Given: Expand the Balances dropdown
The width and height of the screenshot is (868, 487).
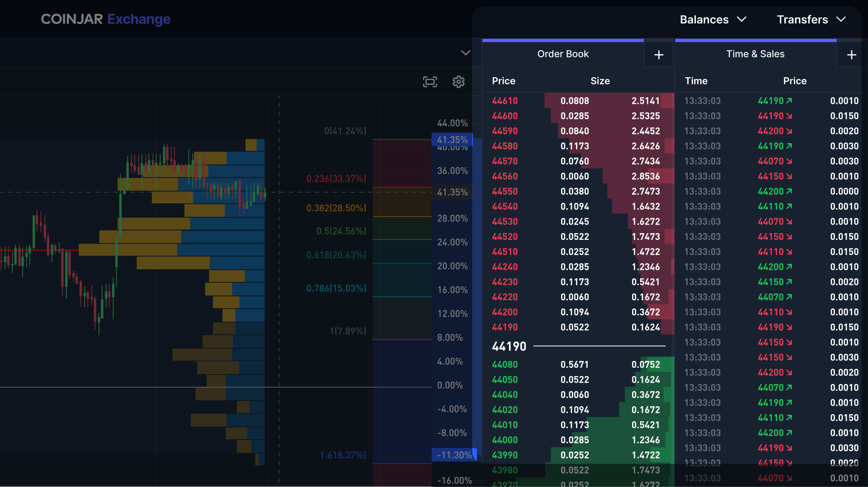Looking at the screenshot, I should pos(712,19).
